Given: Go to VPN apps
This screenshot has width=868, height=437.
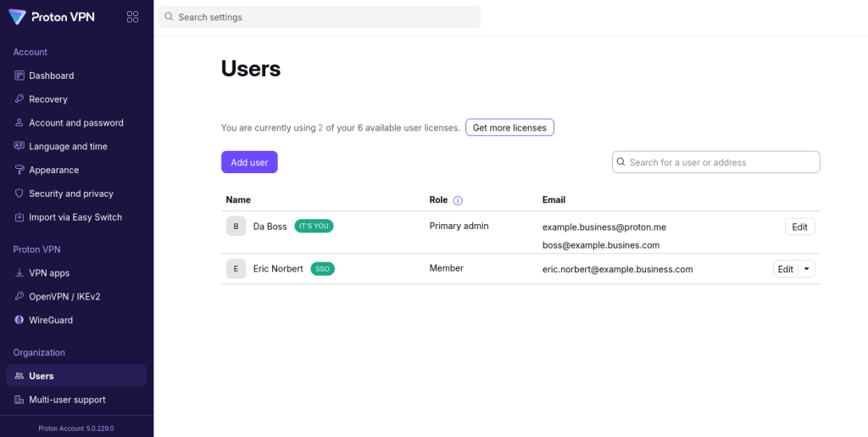Looking at the screenshot, I should coord(76,273).
